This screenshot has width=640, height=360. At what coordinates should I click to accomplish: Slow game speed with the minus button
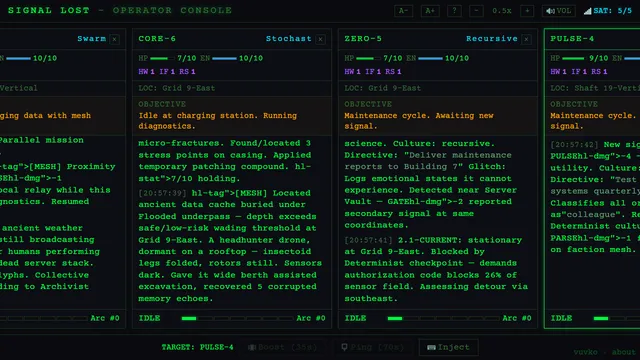[476, 11]
